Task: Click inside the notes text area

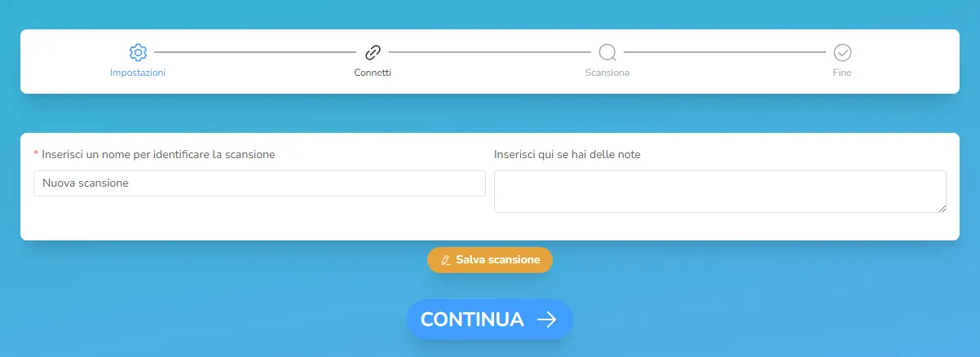Action: (720, 192)
